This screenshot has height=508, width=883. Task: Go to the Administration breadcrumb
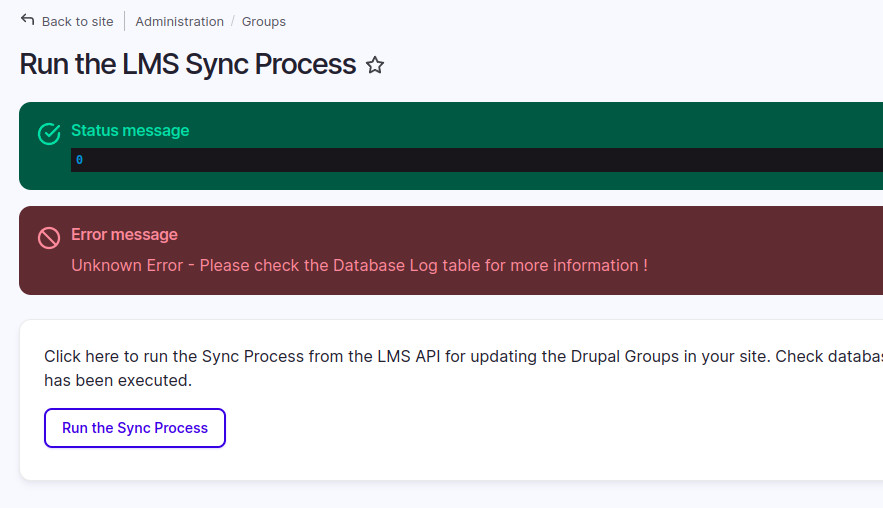pos(179,21)
